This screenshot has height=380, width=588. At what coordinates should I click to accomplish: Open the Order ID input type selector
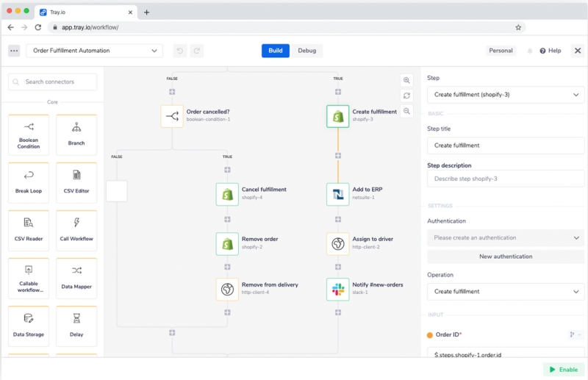click(x=575, y=334)
